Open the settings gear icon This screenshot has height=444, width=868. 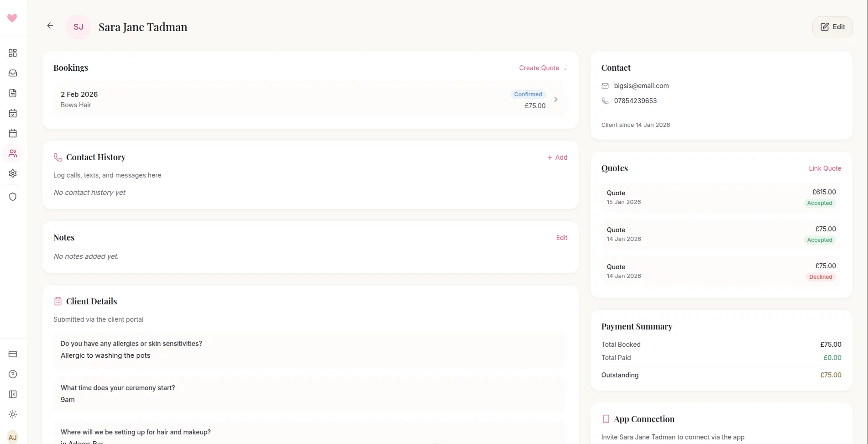coord(12,173)
